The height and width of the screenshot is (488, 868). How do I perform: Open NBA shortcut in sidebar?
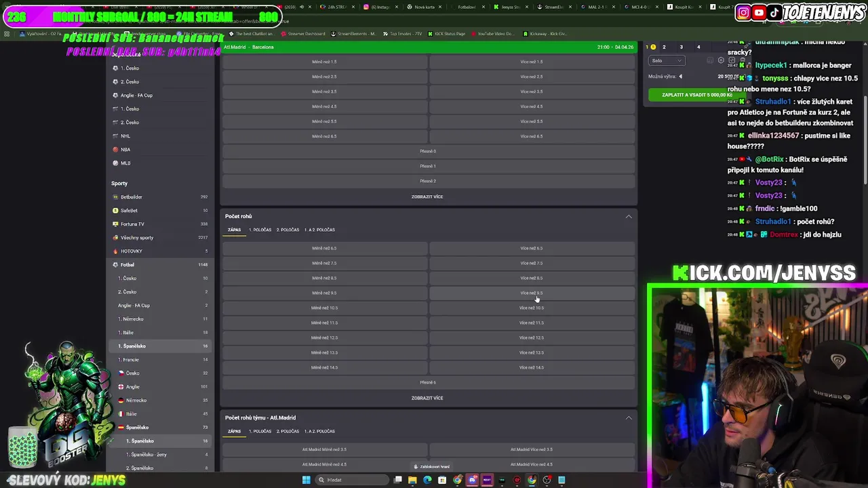[160, 149]
